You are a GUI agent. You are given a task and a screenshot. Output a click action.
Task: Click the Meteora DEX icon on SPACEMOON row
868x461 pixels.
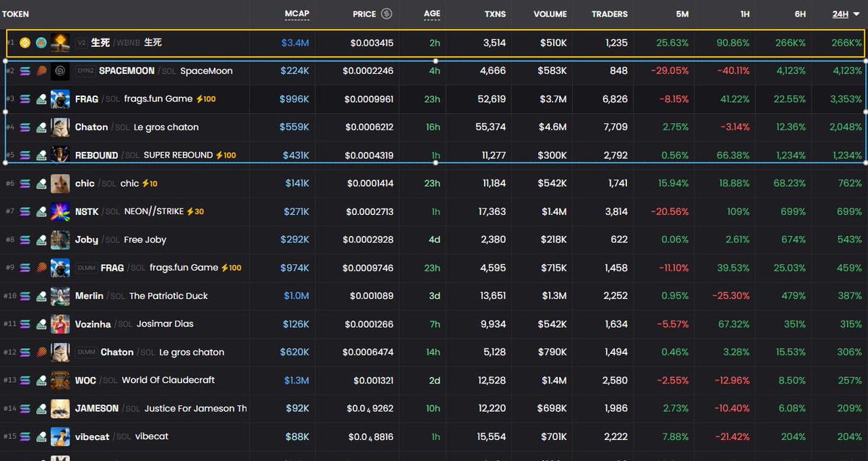click(x=41, y=71)
